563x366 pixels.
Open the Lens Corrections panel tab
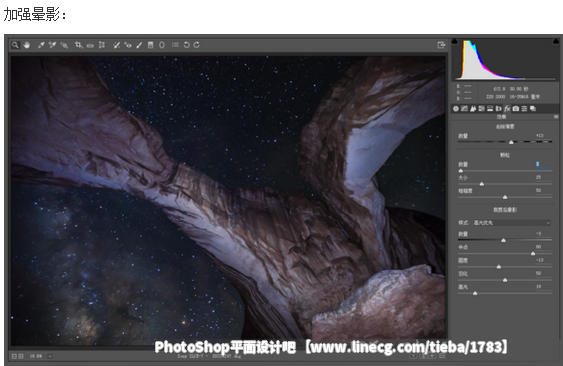498,108
